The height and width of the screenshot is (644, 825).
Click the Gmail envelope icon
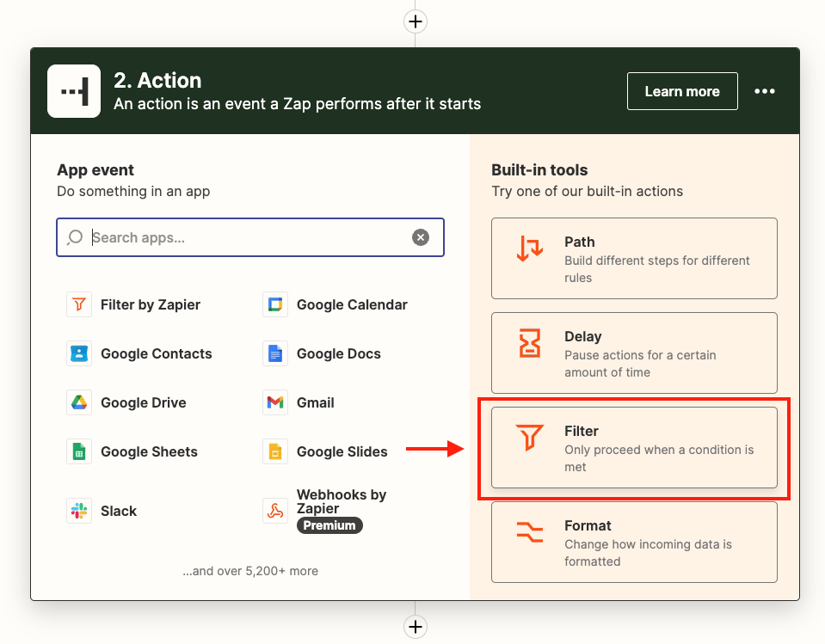(x=275, y=402)
